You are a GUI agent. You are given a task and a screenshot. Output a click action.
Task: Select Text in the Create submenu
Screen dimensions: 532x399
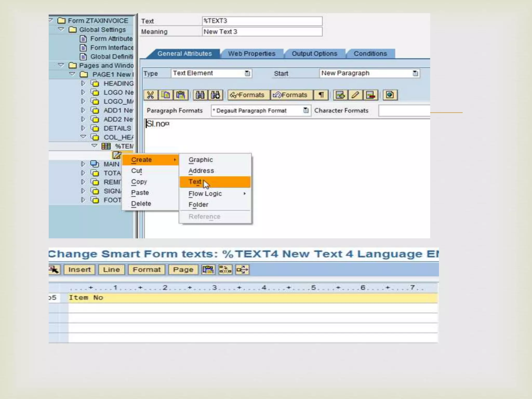[195, 182]
